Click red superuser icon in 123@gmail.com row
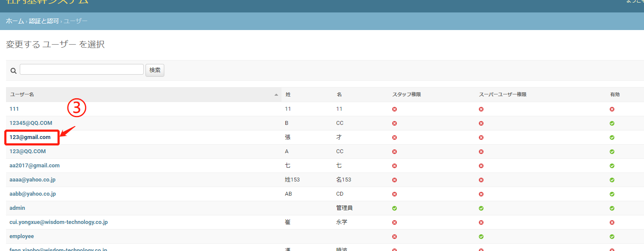644x251 pixels. click(481, 137)
